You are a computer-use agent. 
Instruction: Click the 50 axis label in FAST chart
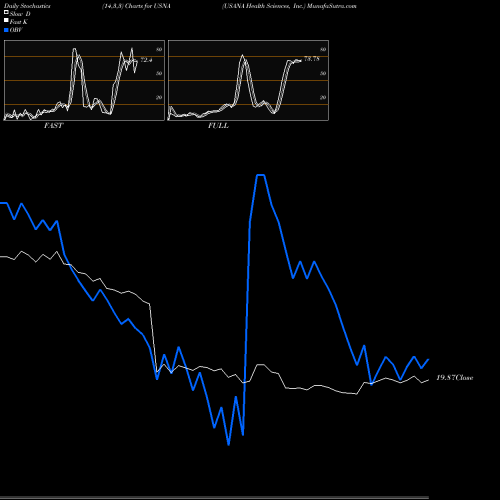(159, 73)
